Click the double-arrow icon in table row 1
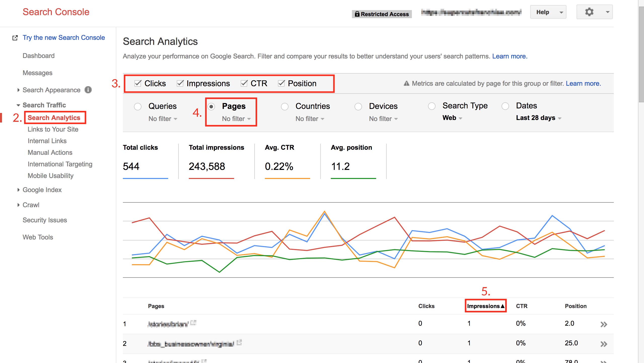 (604, 324)
